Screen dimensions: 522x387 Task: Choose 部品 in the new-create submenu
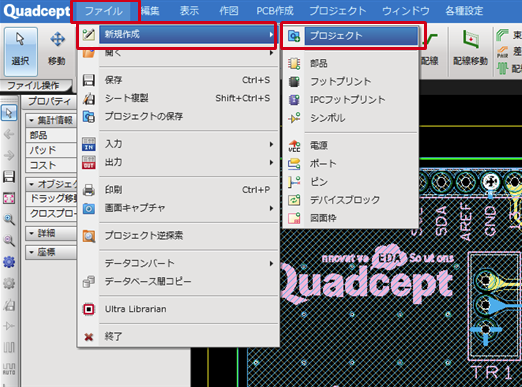click(350, 63)
